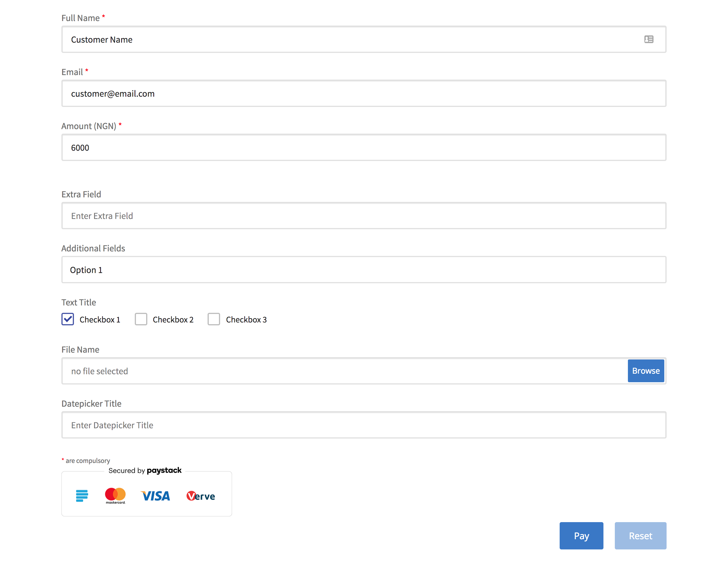728x579 pixels.
Task: Click the Checkbox 2 text label
Action: [173, 320]
